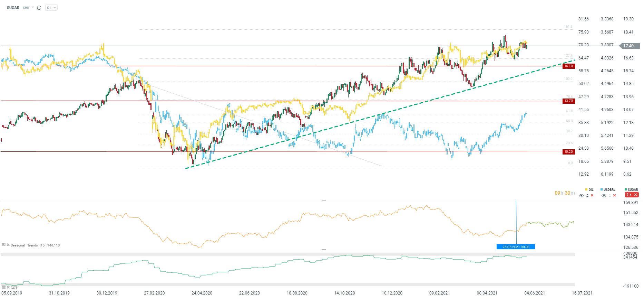Click the 27.02.2020 date on time axis
This screenshot has height=299, width=644.
pyautogui.click(x=154, y=293)
